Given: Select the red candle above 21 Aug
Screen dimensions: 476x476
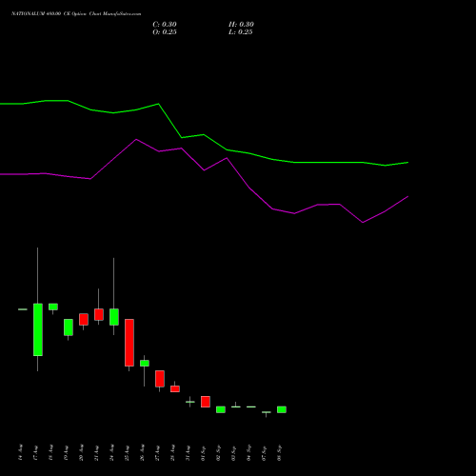Looking at the screenshot, I should point(99,314).
